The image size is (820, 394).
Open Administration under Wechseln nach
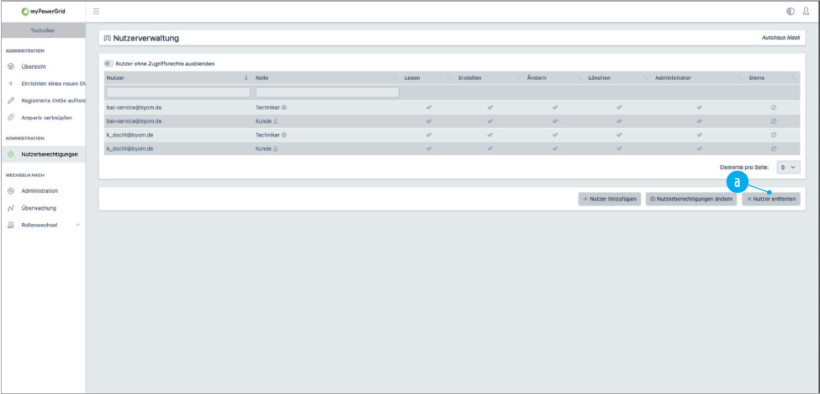pos(39,191)
